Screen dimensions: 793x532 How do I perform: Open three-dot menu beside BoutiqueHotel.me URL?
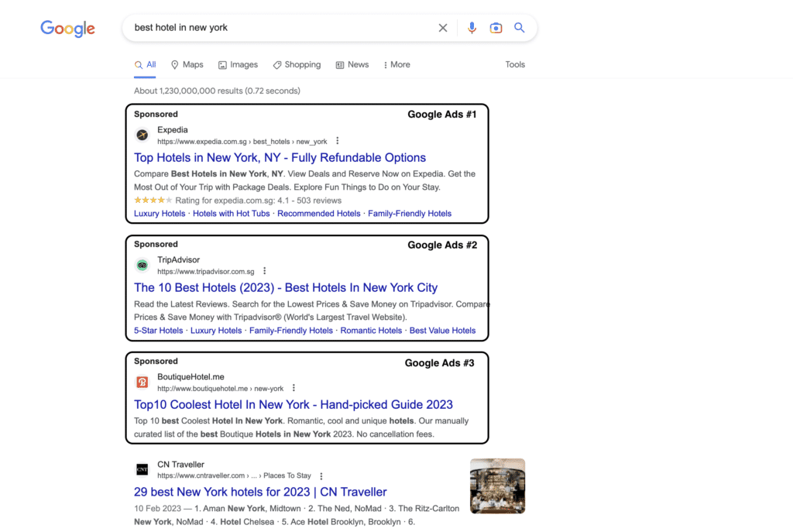click(x=294, y=389)
